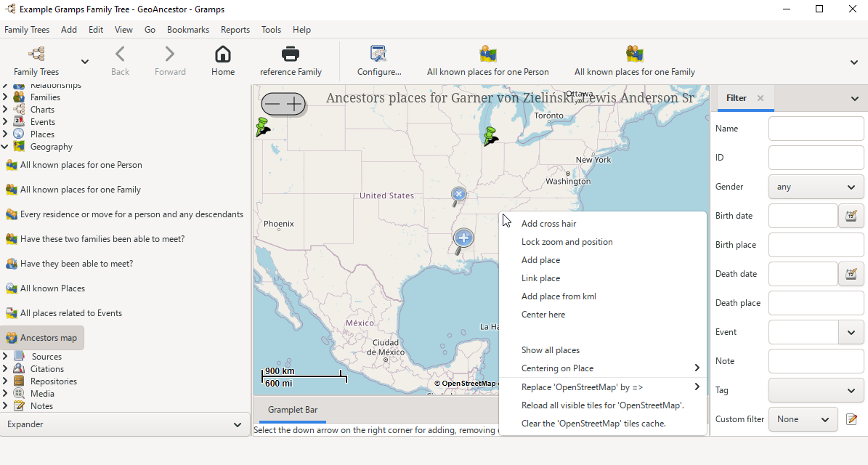Click the Name filter field
This screenshot has height=465, width=868.
[816, 129]
